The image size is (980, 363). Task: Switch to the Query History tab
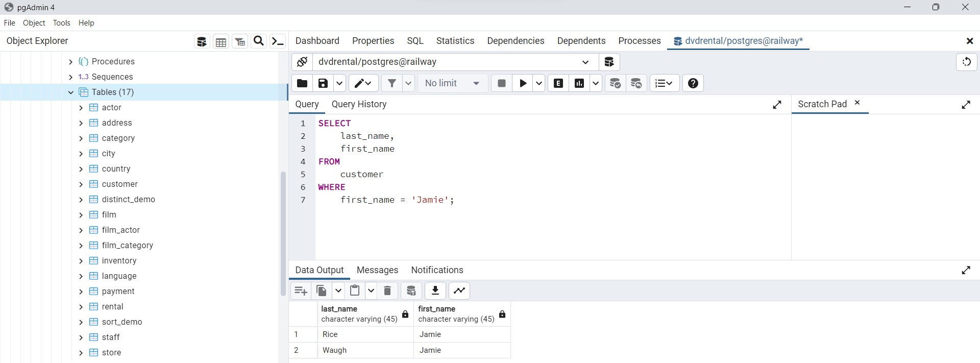pyautogui.click(x=359, y=104)
